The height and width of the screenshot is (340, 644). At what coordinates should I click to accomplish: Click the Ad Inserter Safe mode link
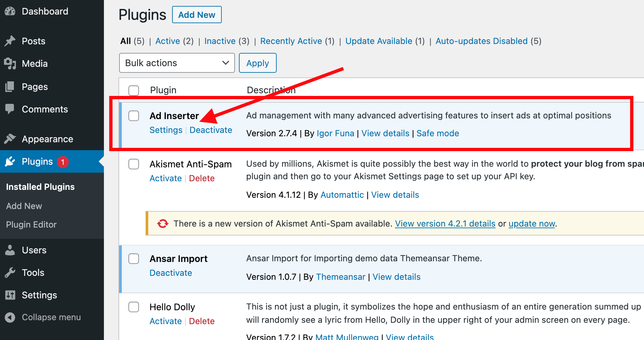(x=437, y=133)
